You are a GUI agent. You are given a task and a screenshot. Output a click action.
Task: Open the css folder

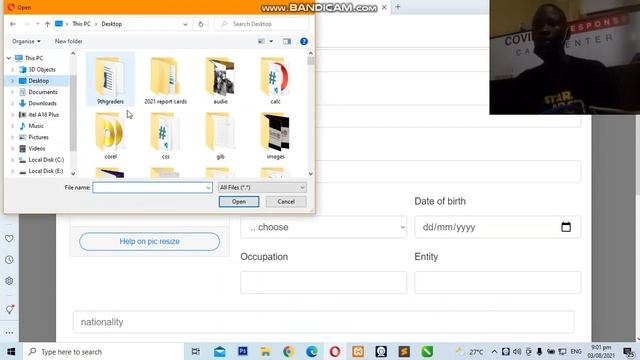tap(165, 136)
